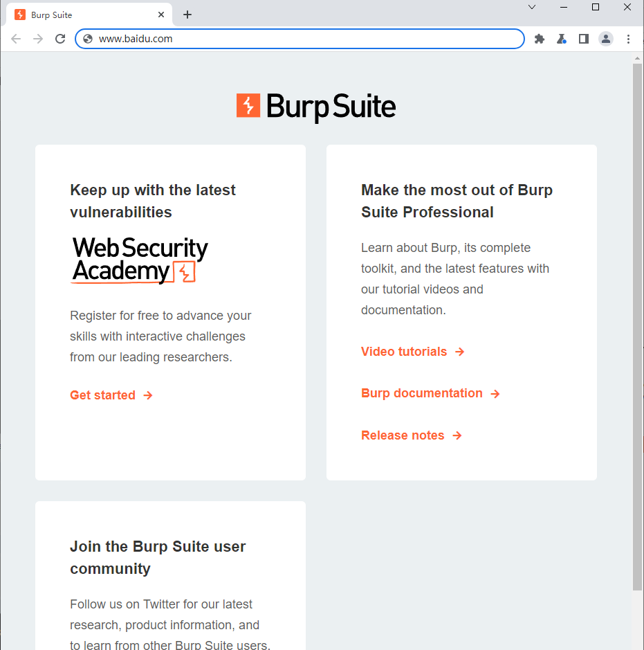Image resolution: width=644 pixels, height=650 pixels.
Task: Select the Burp Suite browser tab
Action: click(89, 15)
